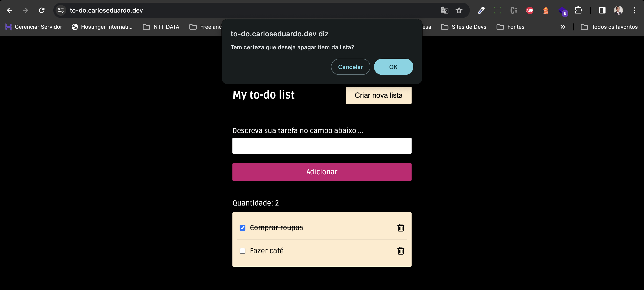Delete the Comprar roupas task with trash icon
The height and width of the screenshot is (290, 644).
click(401, 227)
